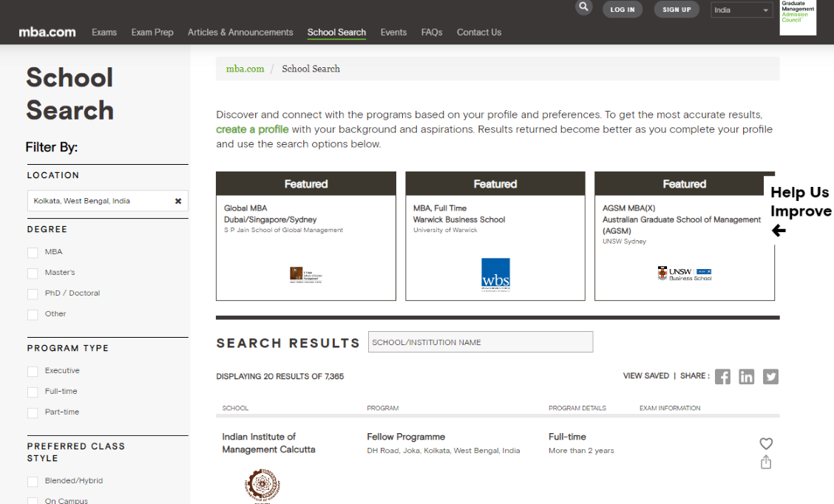This screenshot has height=504, width=834.
Task: Check the MBA degree filter
Action: pyautogui.click(x=33, y=253)
